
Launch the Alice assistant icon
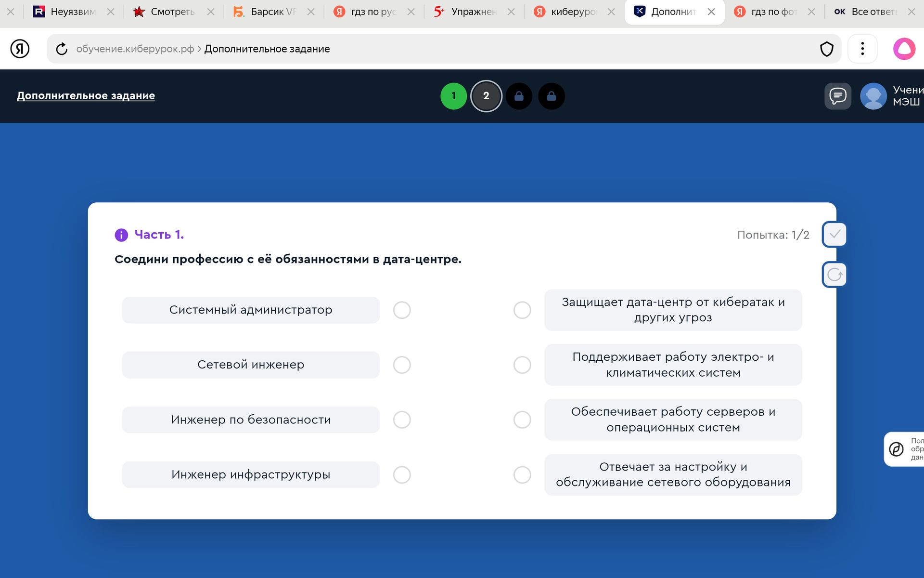[904, 49]
